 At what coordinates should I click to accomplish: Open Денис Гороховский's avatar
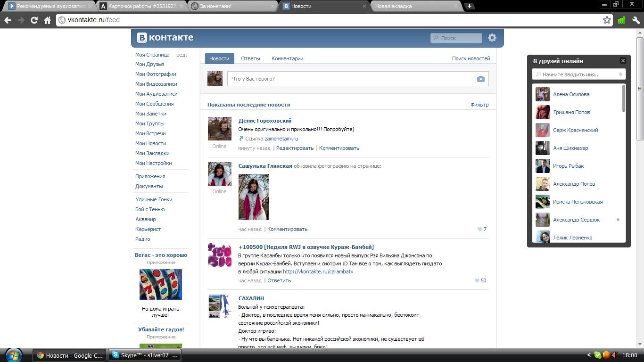point(220,129)
